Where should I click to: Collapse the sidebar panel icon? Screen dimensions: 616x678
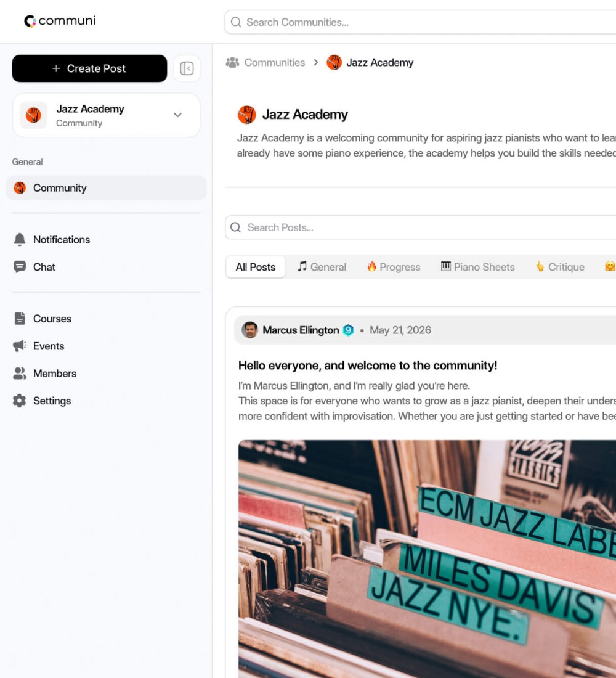pos(187,68)
